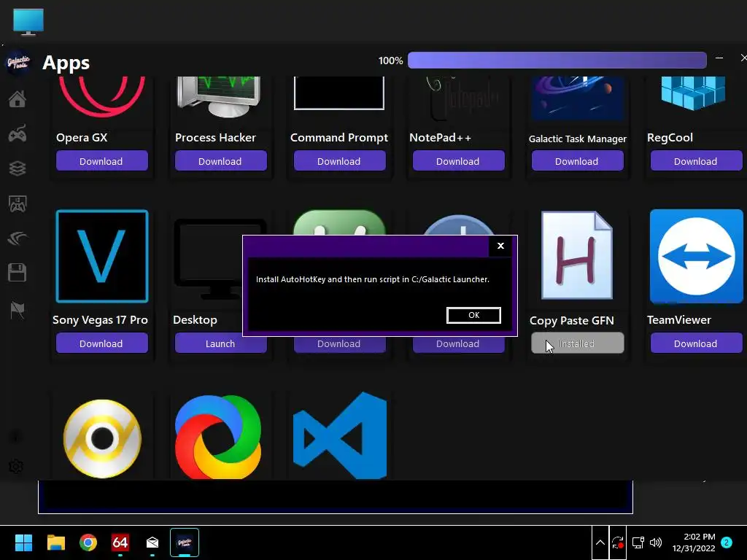Click the Process Hacker label
Viewport: 747px width, 560px height.
click(x=215, y=138)
